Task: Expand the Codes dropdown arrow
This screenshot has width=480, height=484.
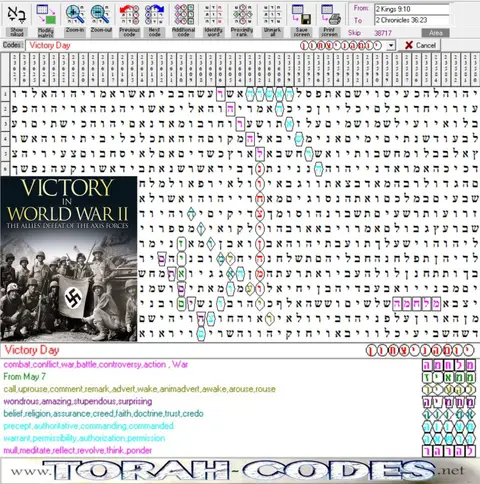Action: tap(391, 45)
